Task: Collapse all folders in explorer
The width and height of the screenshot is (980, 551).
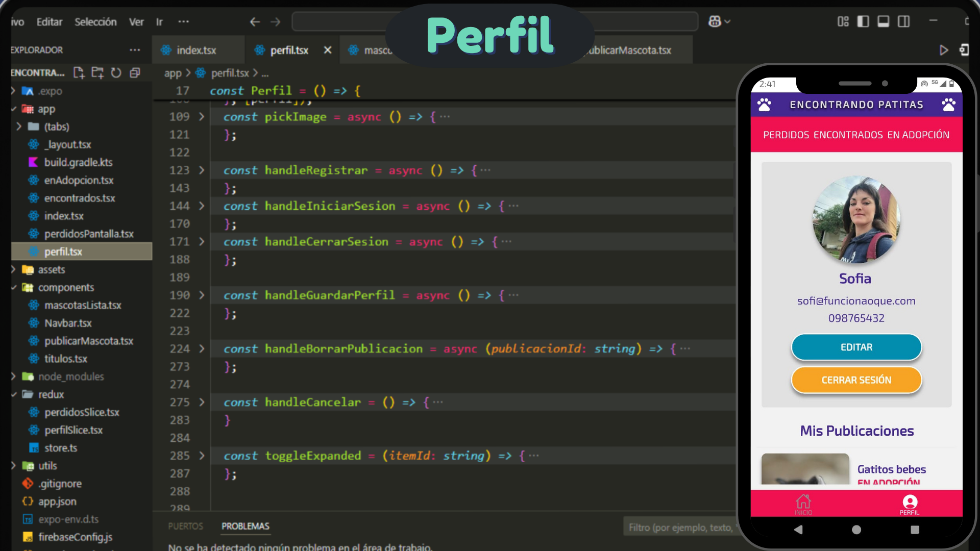Action: point(135,72)
